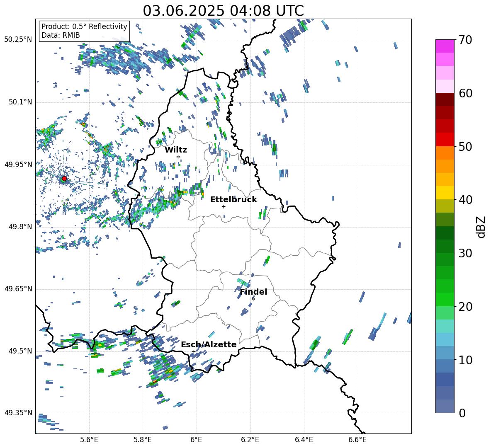The height and width of the screenshot is (448, 491).
Task: Click the cross marker below Findel
Action: click(253, 299)
